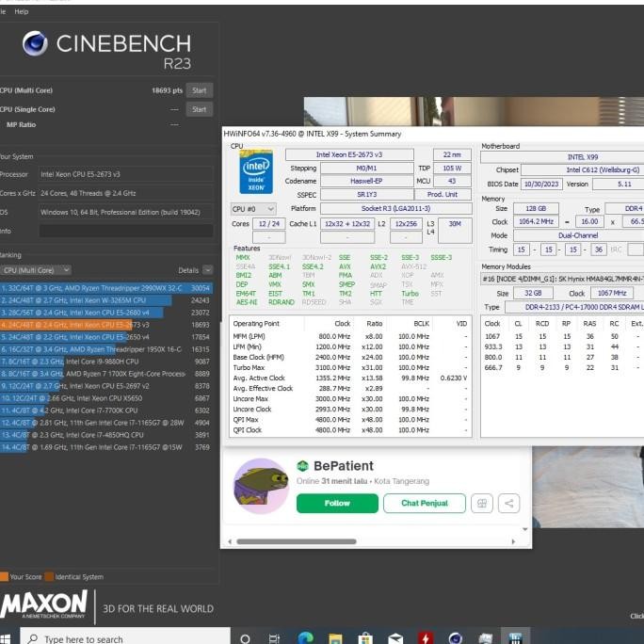
Task: Click the SSPEC value SR1Y3
Action: point(367,194)
